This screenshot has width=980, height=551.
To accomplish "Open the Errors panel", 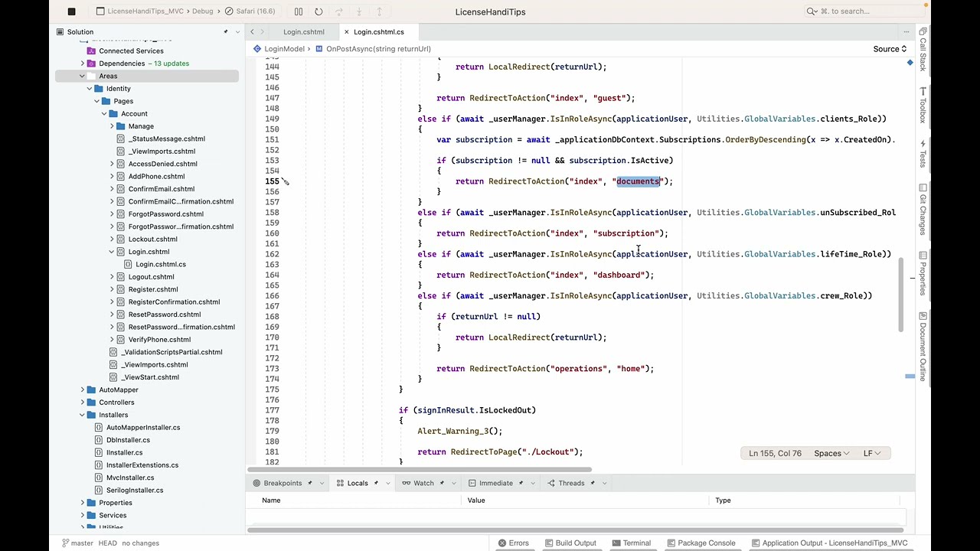I will coord(513,543).
